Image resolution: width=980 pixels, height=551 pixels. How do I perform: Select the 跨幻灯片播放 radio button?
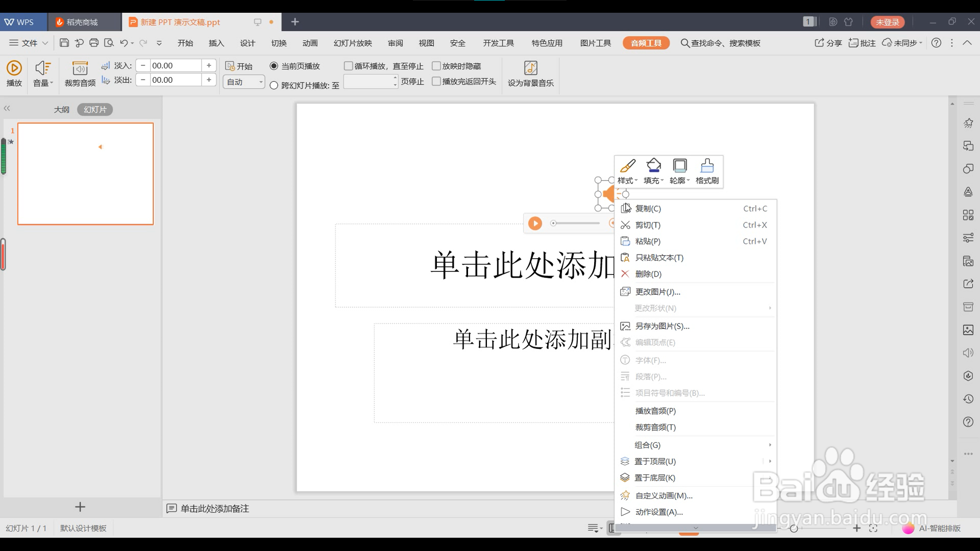274,86
